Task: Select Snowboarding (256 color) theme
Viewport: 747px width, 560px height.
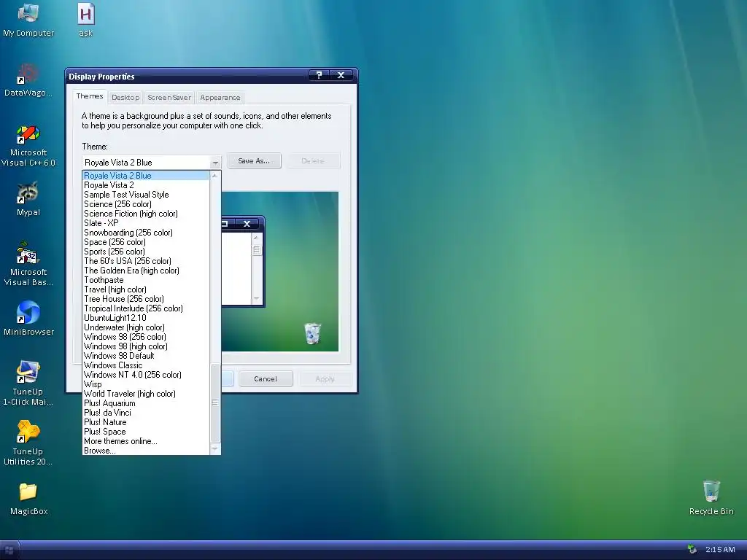Action: coord(146,233)
